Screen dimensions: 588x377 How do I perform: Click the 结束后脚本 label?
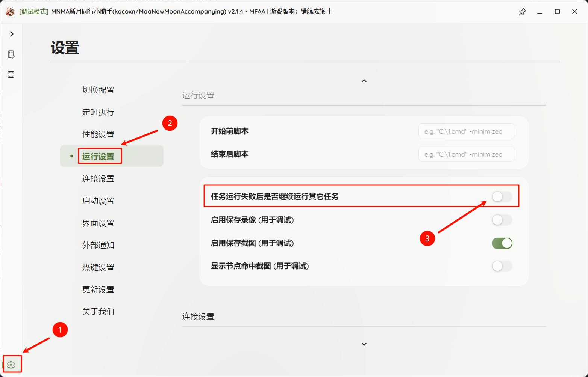(229, 154)
